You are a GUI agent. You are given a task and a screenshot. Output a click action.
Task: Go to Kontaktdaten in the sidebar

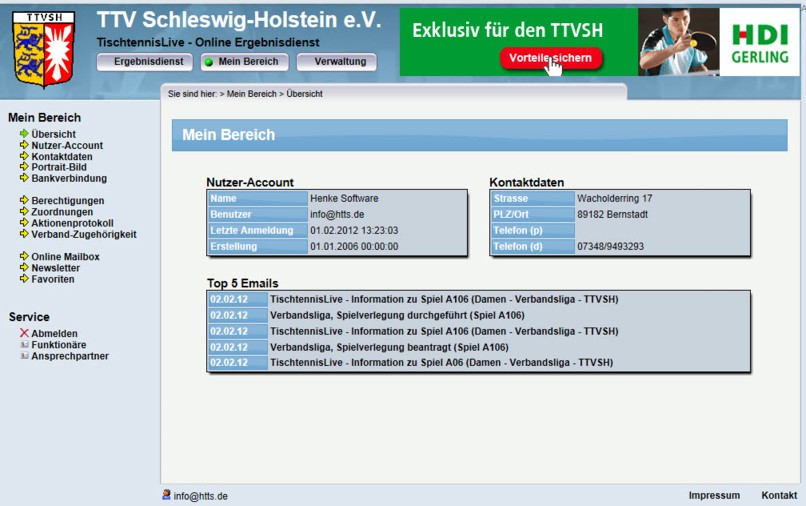pos(61,157)
